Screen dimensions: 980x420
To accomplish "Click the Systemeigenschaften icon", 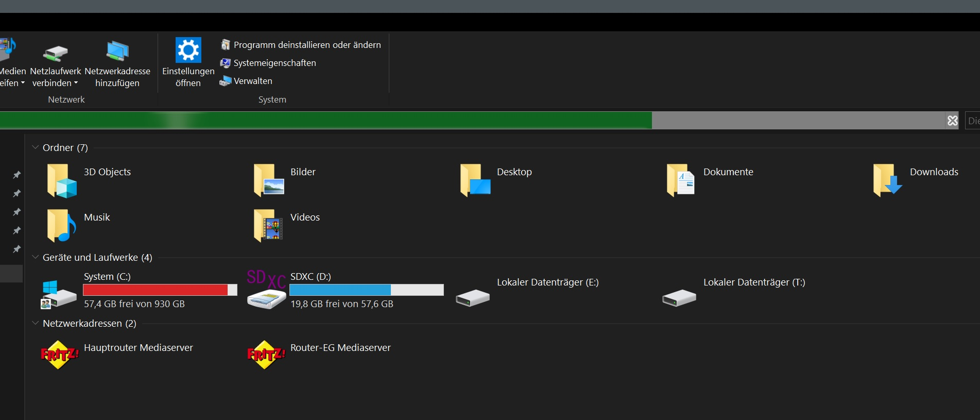I will [225, 63].
